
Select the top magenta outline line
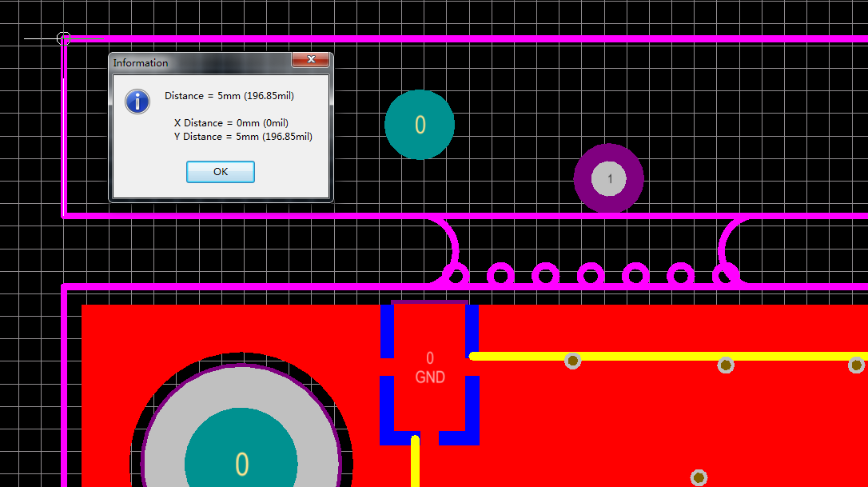tap(480, 38)
